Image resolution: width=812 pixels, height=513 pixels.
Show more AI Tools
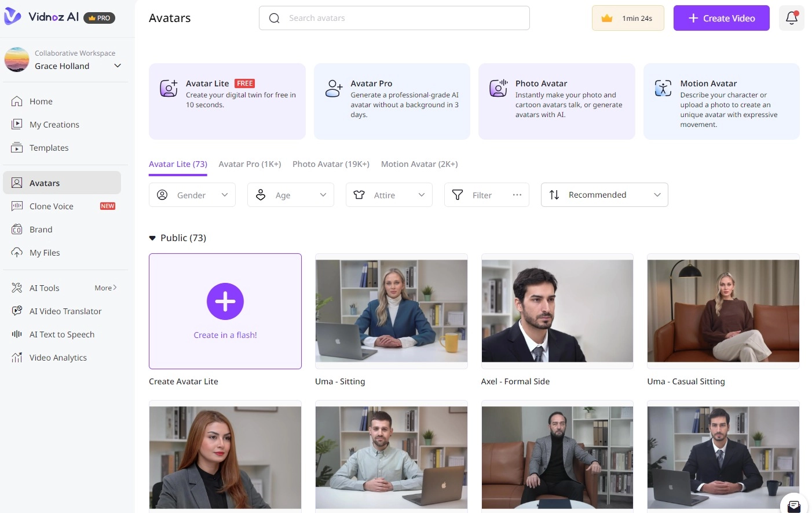(x=105, y=288)
